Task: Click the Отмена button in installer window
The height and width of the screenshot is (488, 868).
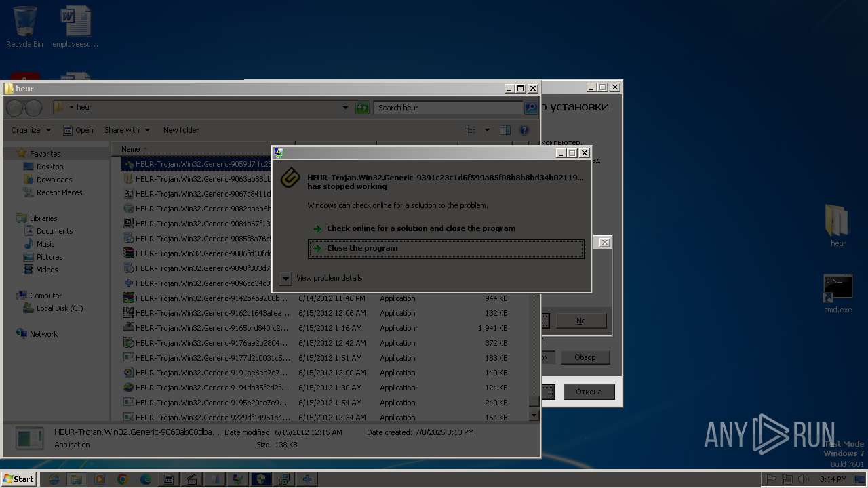Action: point(589,392)
